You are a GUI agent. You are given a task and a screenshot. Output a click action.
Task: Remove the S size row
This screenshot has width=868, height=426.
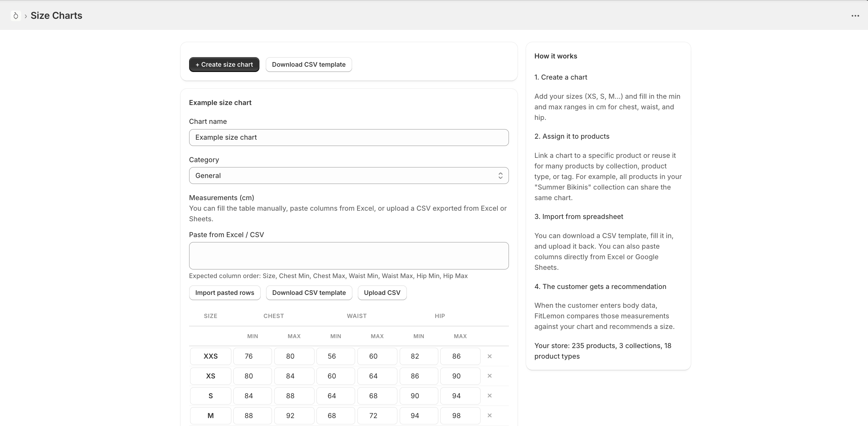[489, 396]
